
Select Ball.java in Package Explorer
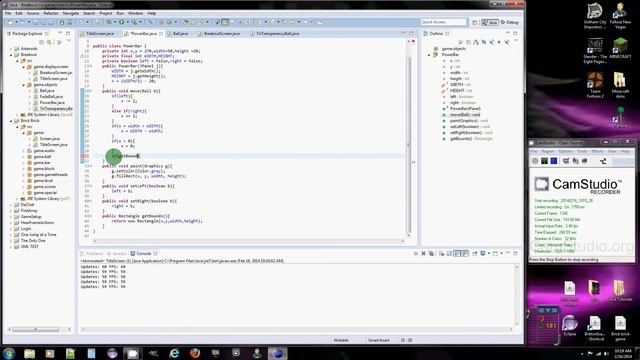coord(47,91)
